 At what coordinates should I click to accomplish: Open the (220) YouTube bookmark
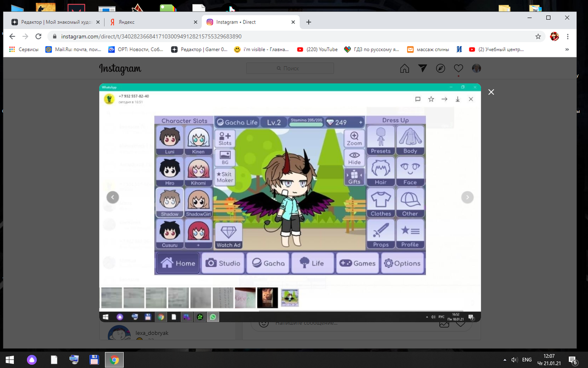317,49
